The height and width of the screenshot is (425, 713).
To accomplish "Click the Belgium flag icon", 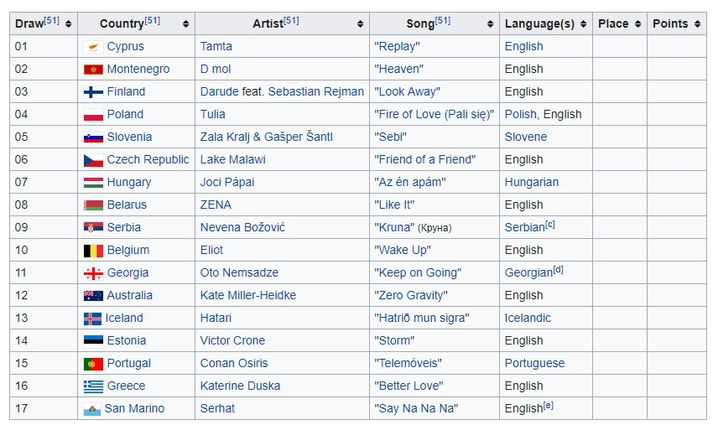I will (93, 251).
